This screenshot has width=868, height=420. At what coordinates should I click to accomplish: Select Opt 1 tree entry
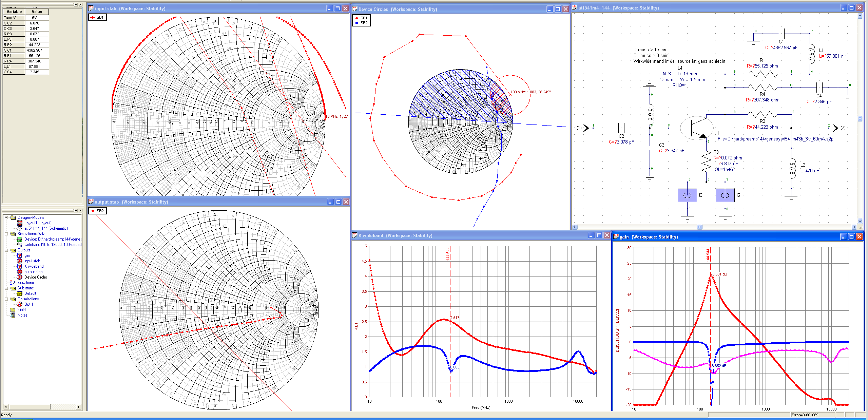(28, 304)
